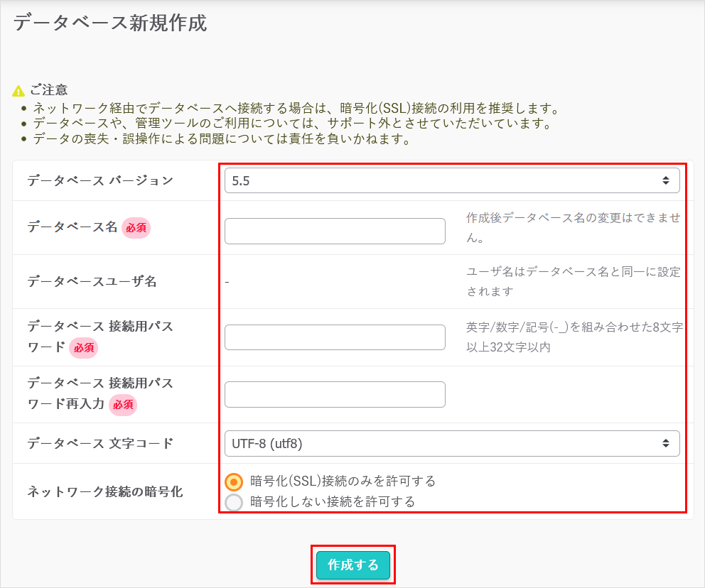Image resolution: width=705 pixels, height=588 pixels.
Task: Click the データベース 文字コード row label
Action: (100, 444)
